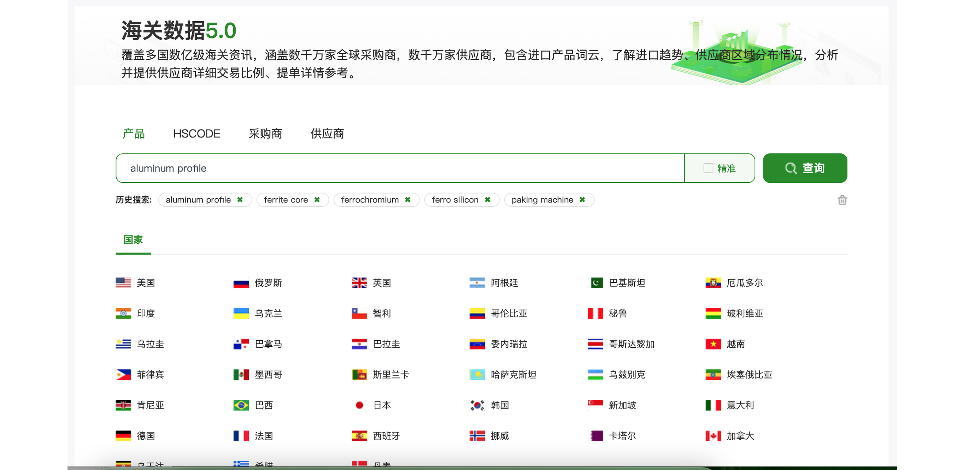Image resolution: width=980 pixels, height=470 pixels.
Task: Select the 俄罗斯 flag icon
Action: (241, 283)
